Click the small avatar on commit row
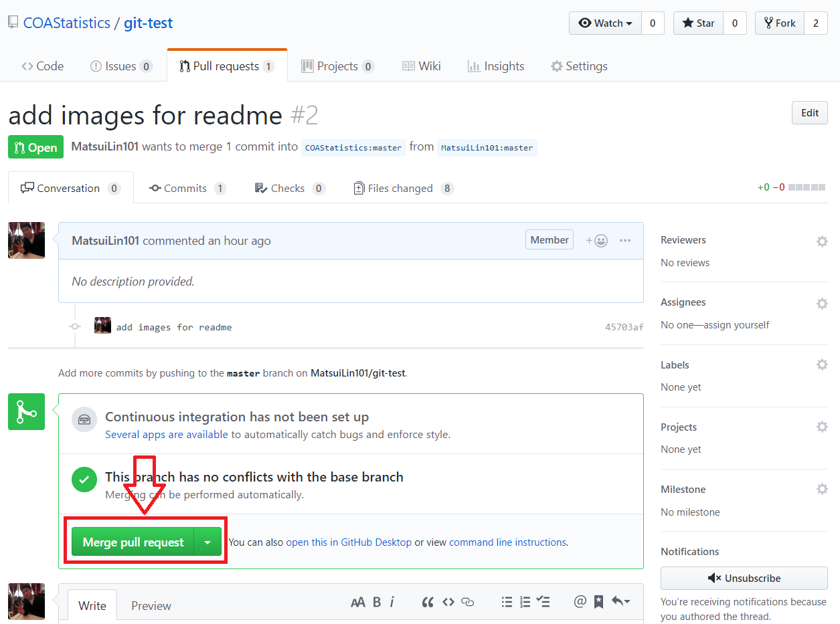 102,326
